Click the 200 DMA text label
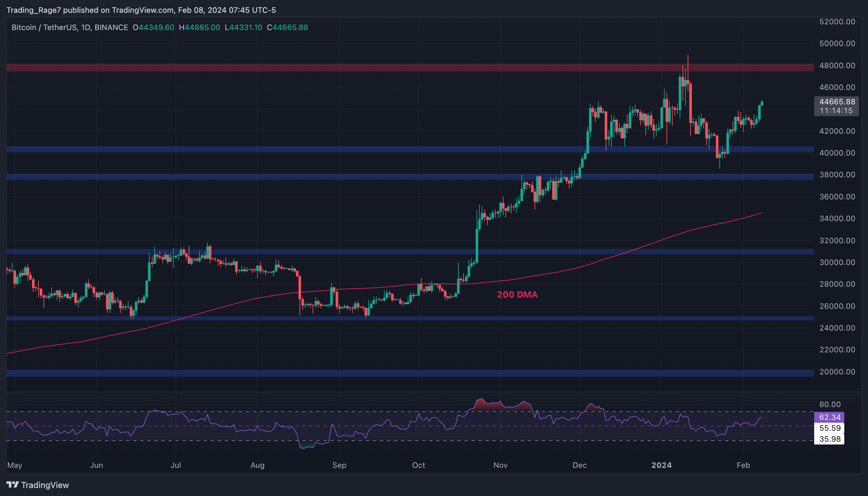Viewport: 868px width, 496px height. pos(517,294)
